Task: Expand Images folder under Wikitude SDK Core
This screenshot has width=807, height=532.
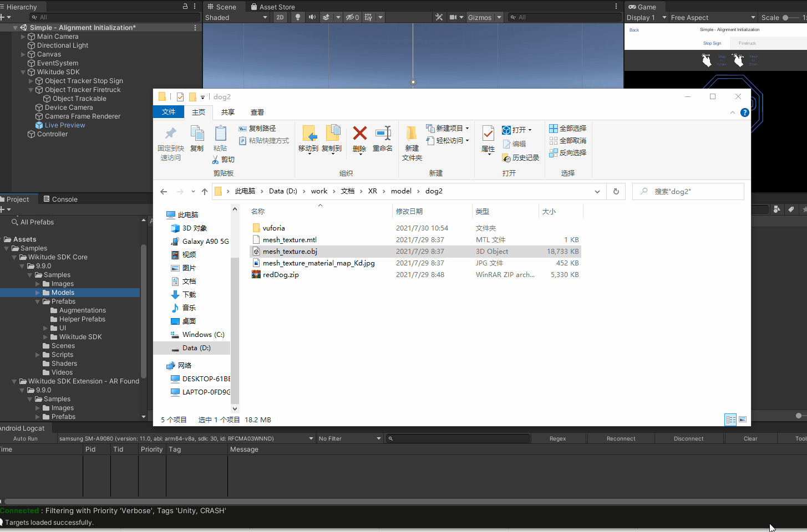Action: pyautogui.click(x=38, y=284)
